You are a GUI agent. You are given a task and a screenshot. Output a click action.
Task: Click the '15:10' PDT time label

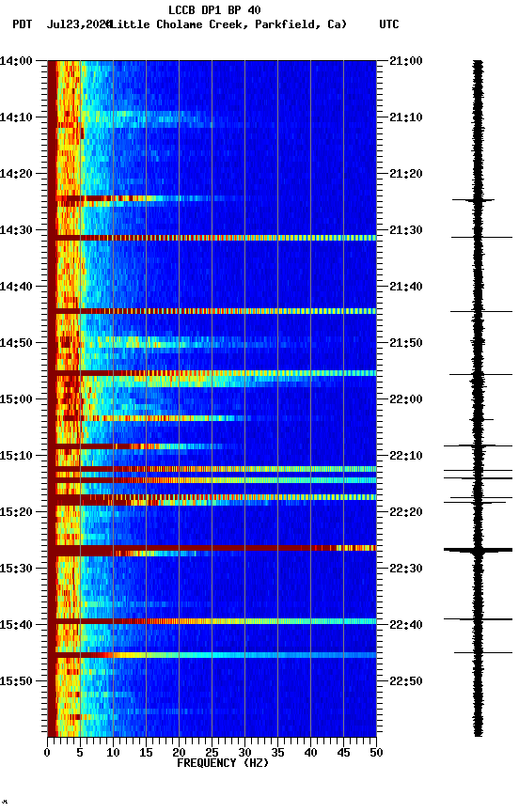16,456
